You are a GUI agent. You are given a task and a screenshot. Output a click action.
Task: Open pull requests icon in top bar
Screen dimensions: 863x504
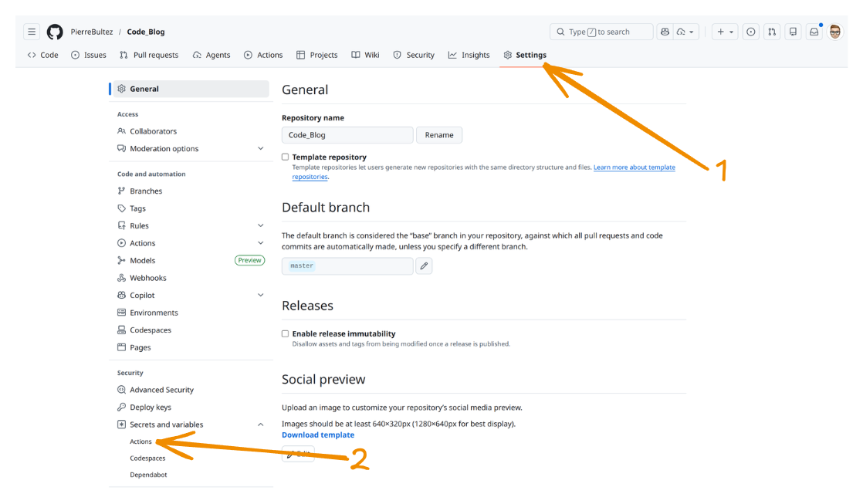[x=772, y=32]
